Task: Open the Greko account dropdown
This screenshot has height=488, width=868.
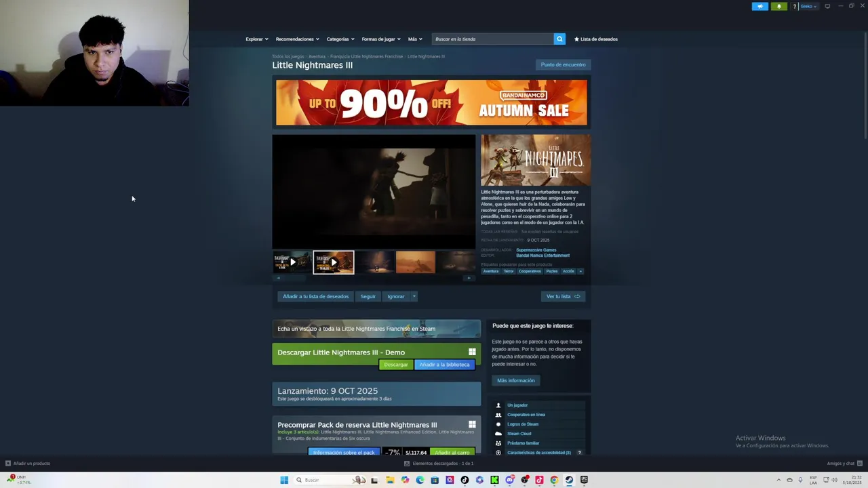Action: 808,6
